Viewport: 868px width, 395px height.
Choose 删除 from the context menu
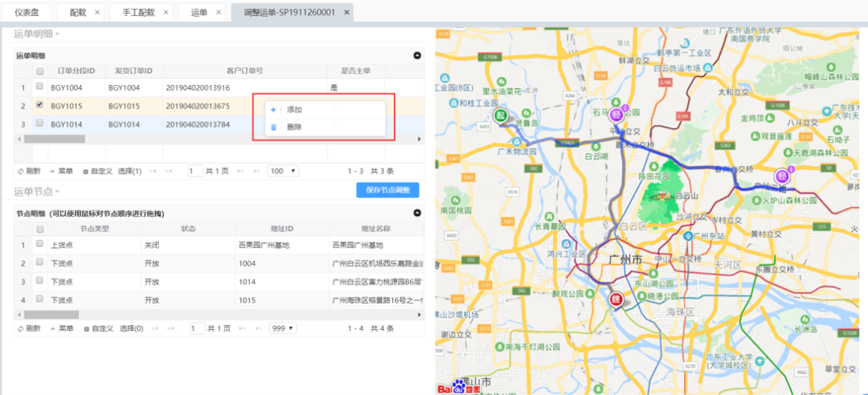point(294,127)
